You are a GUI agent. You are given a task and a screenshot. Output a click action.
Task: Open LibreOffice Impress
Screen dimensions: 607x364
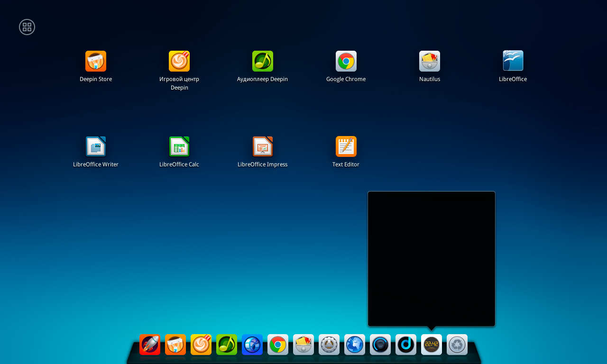point(263,147)
